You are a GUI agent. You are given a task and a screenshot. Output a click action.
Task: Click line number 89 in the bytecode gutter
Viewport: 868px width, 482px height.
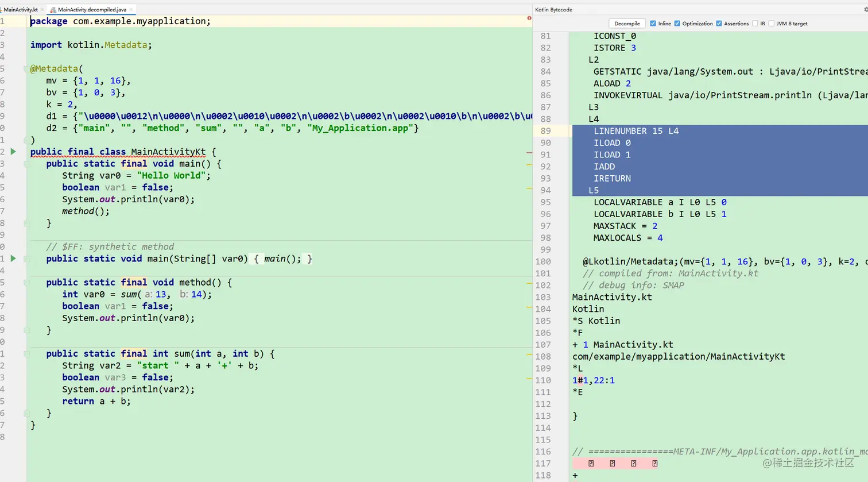point(545,131)
